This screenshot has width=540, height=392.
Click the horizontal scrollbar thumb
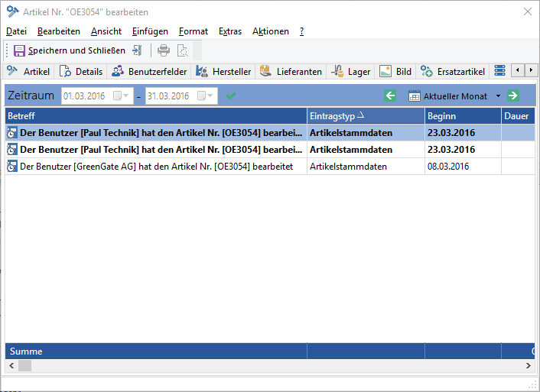(x=24, y=365)
